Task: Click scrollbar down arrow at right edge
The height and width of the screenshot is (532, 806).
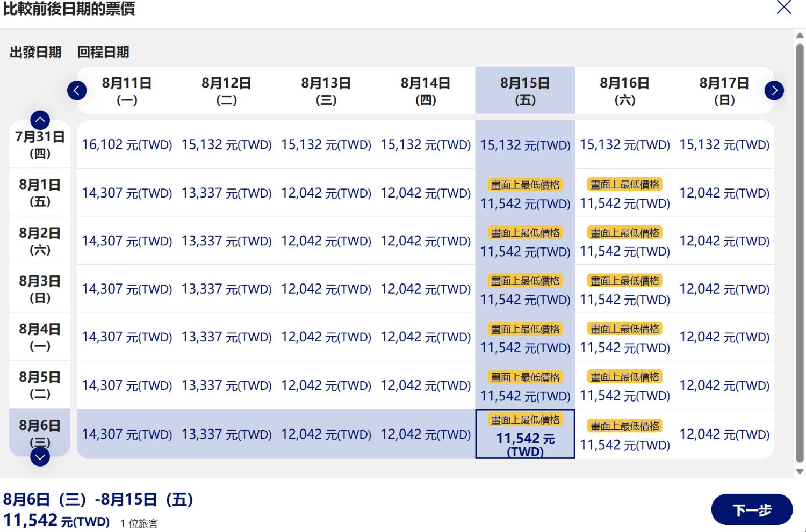Action: pos(800,471)
